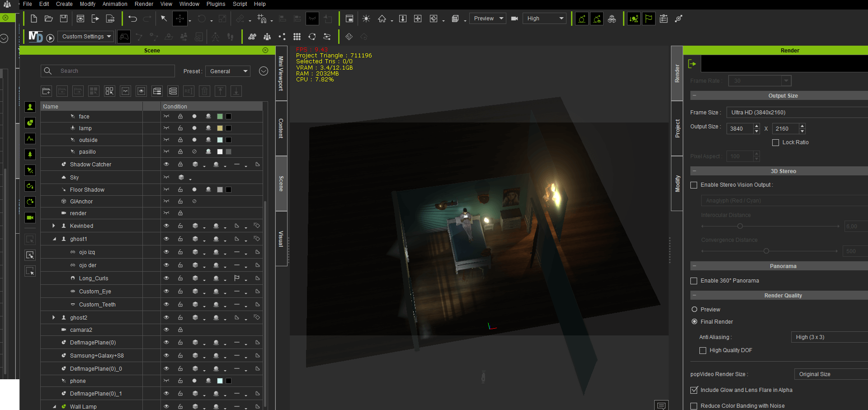Select the Camera filter icon in Scene sidebar
The image size is (868, 410).
30,217
